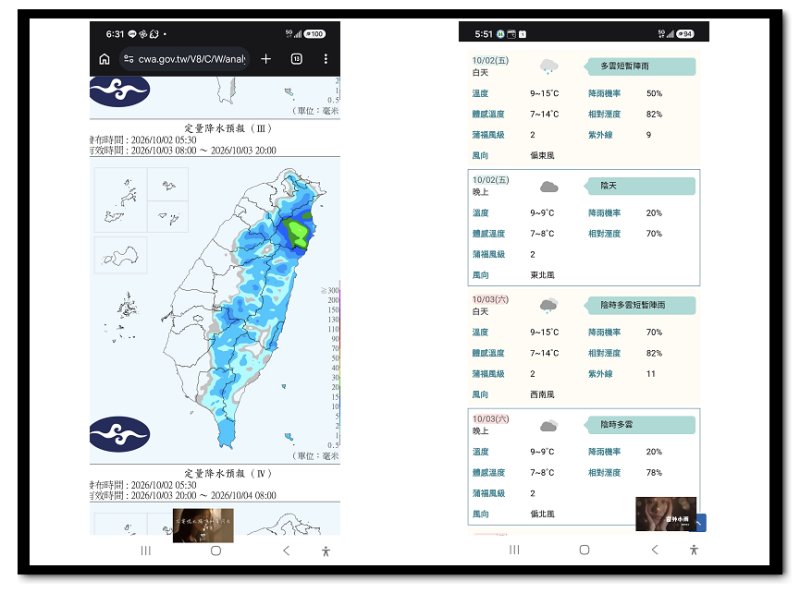Screen dimensions: 800x593
Task: Open site info icon beside cwa.gov.tw address
Action: 129,59
